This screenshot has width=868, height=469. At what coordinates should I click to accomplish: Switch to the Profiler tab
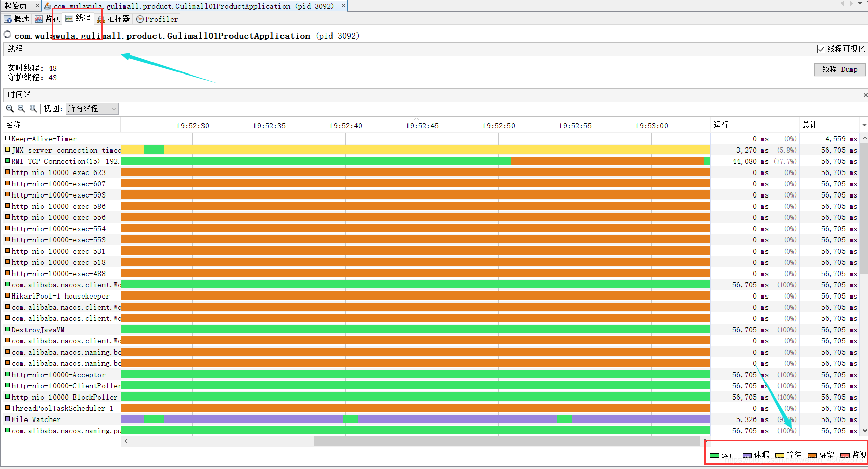pos(157,19)
